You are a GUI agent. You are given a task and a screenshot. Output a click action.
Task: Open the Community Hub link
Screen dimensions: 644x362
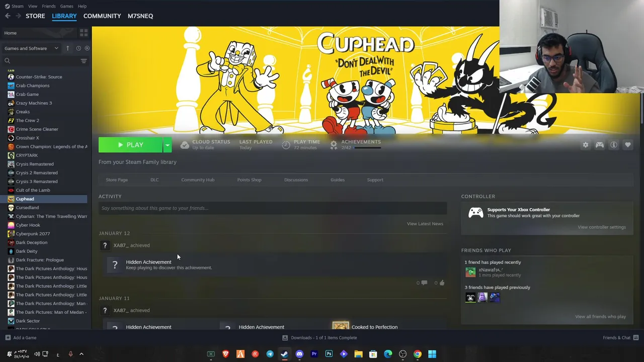click(x=198, y=179)
